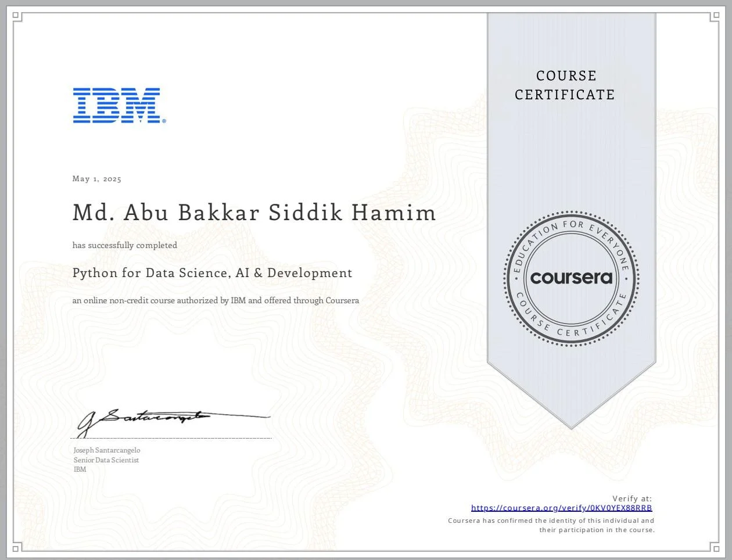The height and width of the screenshot is (560, 732).
Task: Click the dotted signature line
Action: pyautogui.click(x=171, y=437)
